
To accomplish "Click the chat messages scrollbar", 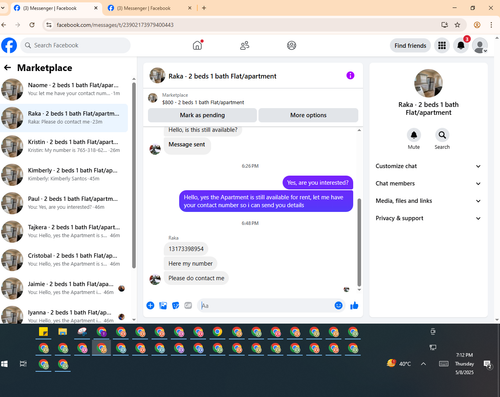I will click(x=359, y=242).
